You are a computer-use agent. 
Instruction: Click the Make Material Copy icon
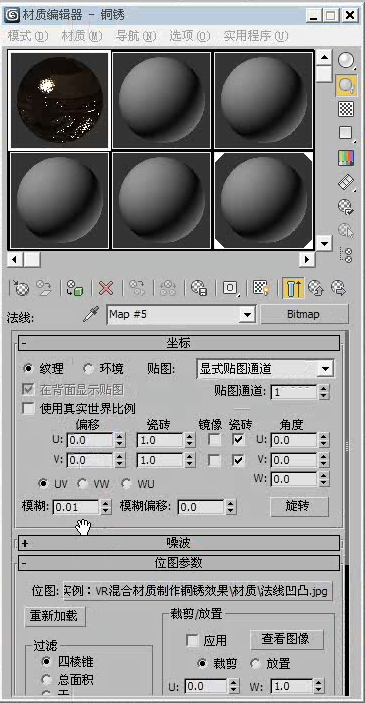click(137, 288)
